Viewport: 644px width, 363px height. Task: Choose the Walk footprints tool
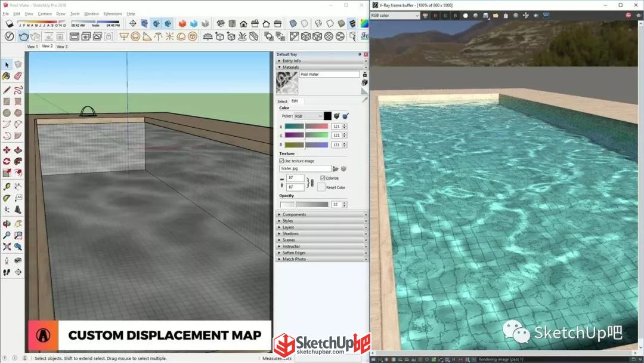[x=7, y=272]
